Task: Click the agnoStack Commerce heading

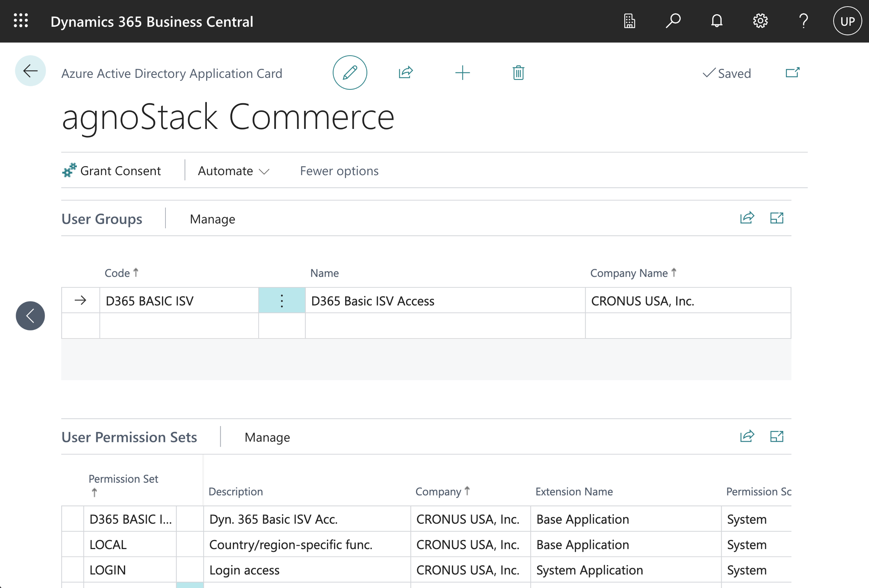Action: 228,117
